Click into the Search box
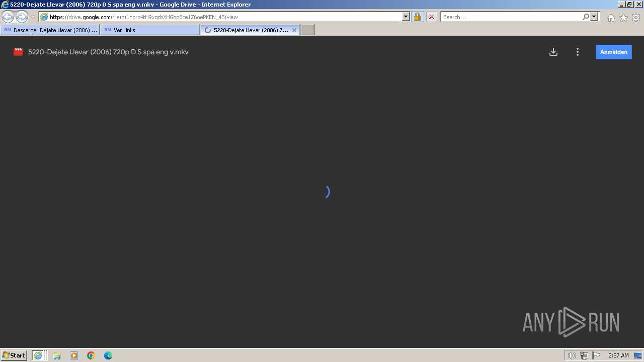 511,17
